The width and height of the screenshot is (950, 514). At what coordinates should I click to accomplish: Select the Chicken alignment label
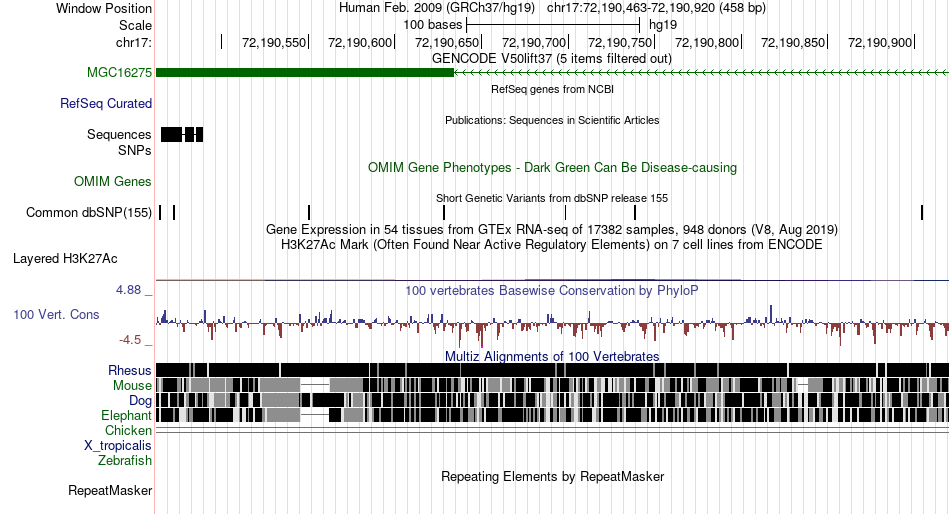click(x=128, y=430)
